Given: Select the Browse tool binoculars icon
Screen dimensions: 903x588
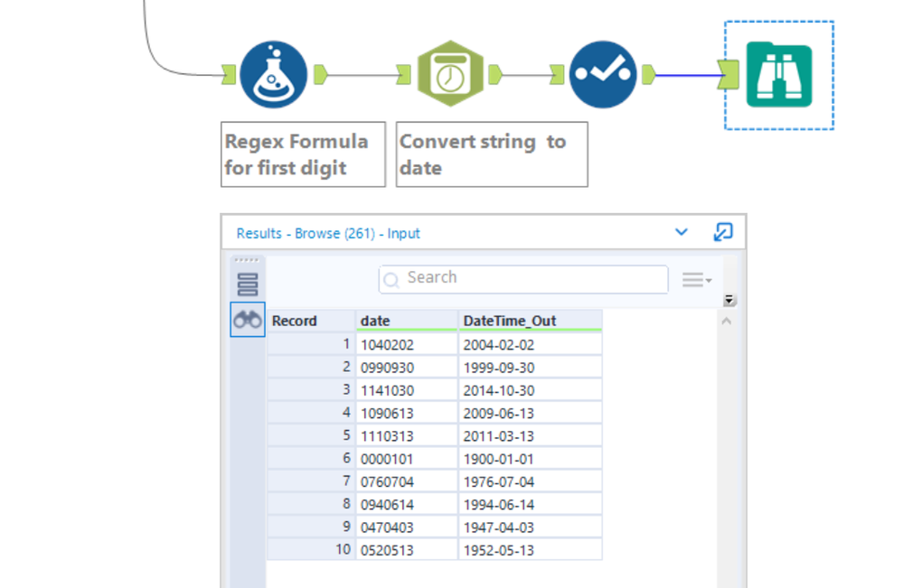Looking at the screenshot, I should [x=779, y=75].
